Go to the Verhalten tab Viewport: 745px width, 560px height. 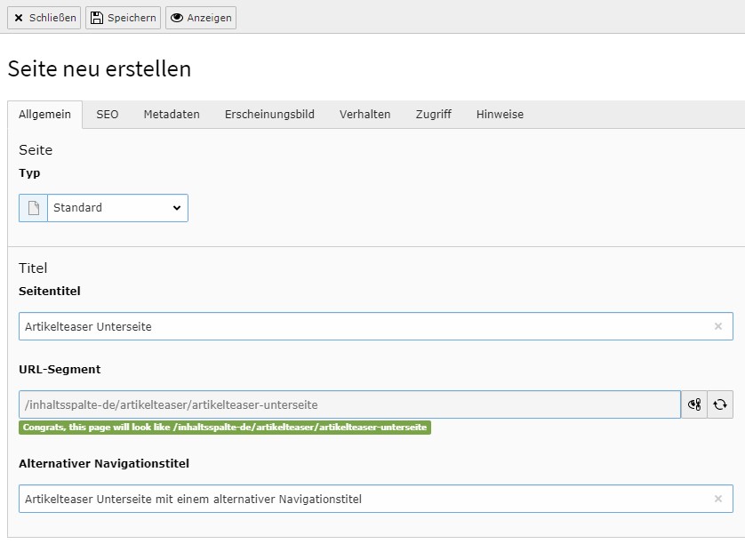pyautogui.click(x=364, y=115)
